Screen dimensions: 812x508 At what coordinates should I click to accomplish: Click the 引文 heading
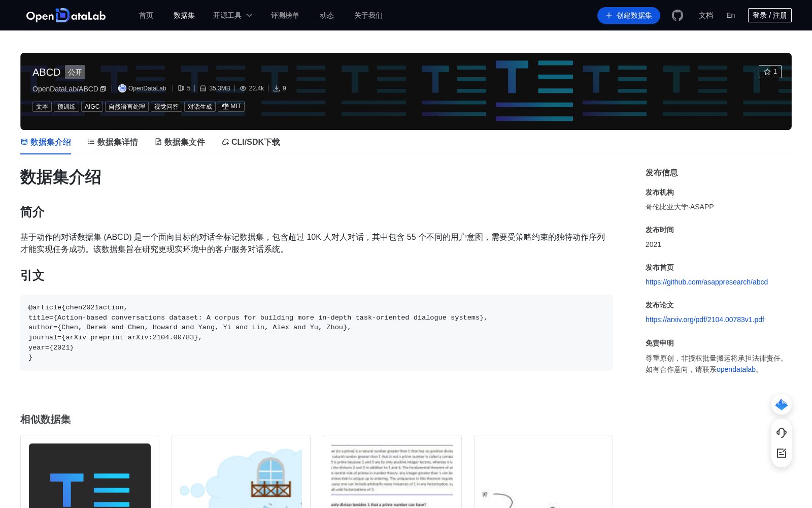(x=32, y=275)
